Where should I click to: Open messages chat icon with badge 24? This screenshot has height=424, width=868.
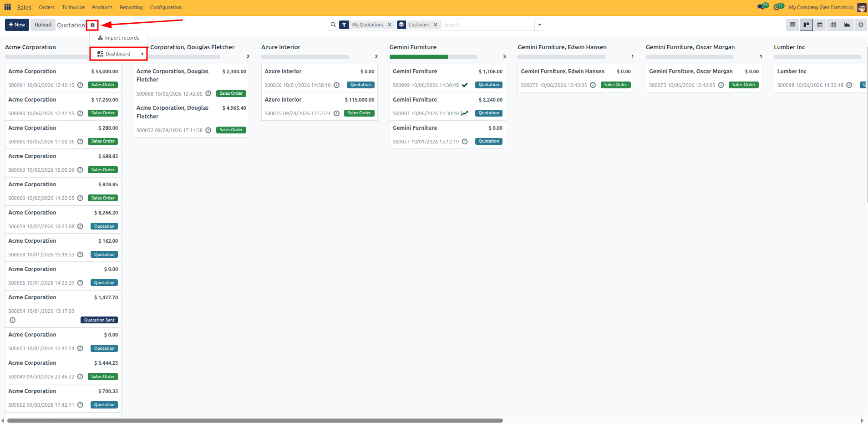762,7
